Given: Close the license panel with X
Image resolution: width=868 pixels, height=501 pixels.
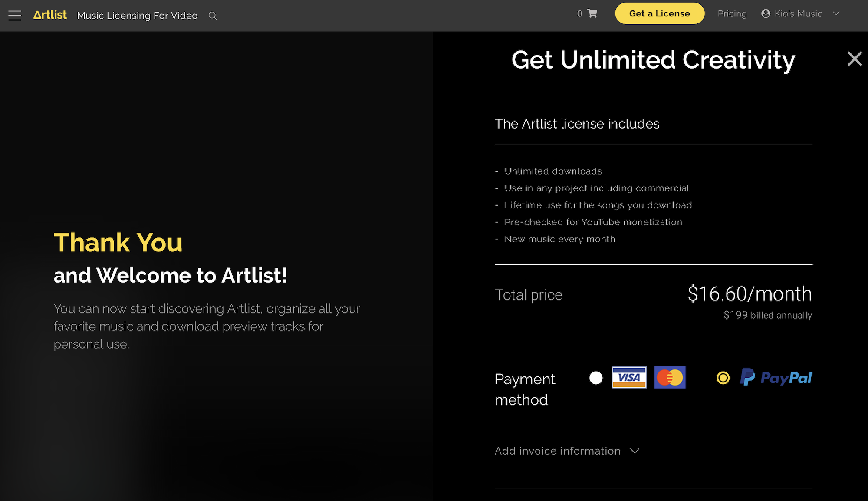Looking at the screenshot, I should click(x=854, y=59).
